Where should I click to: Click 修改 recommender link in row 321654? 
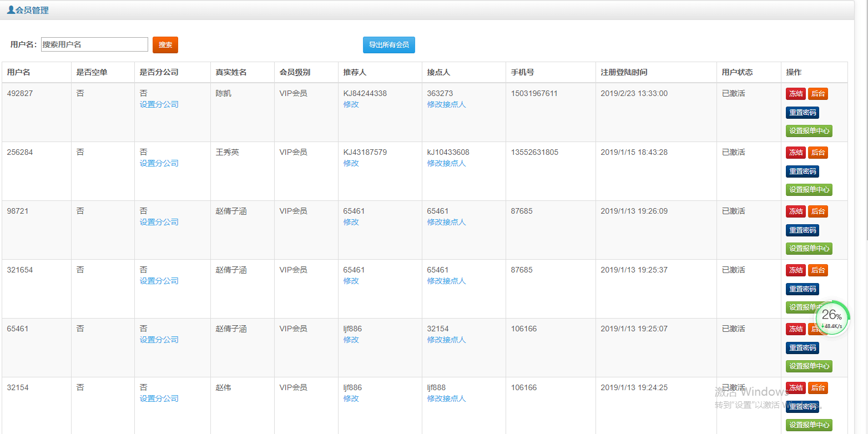351,281
